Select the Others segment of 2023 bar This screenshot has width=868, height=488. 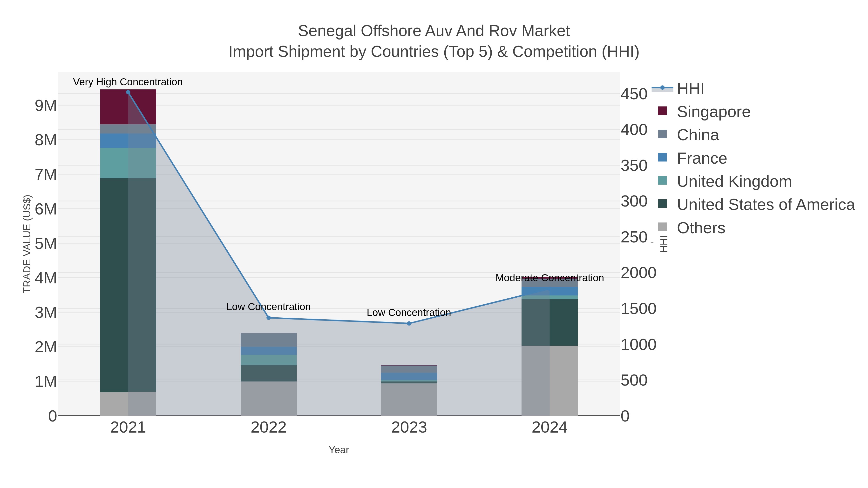[409, 399]
